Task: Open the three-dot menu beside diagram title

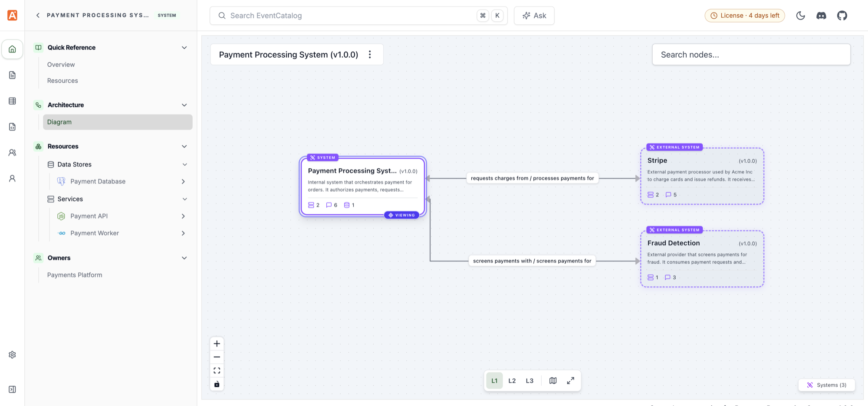Action: [x=370, y=55]
